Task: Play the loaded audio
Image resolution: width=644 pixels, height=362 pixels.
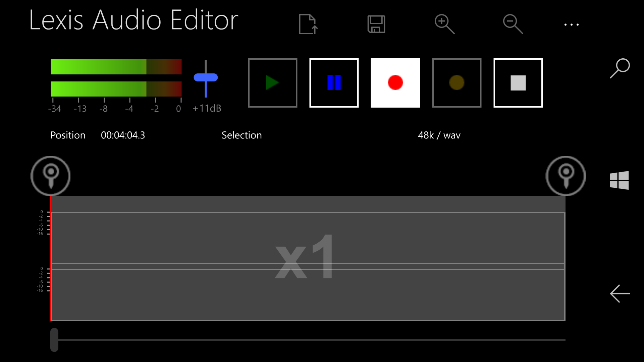Action: tap(272, 82)
